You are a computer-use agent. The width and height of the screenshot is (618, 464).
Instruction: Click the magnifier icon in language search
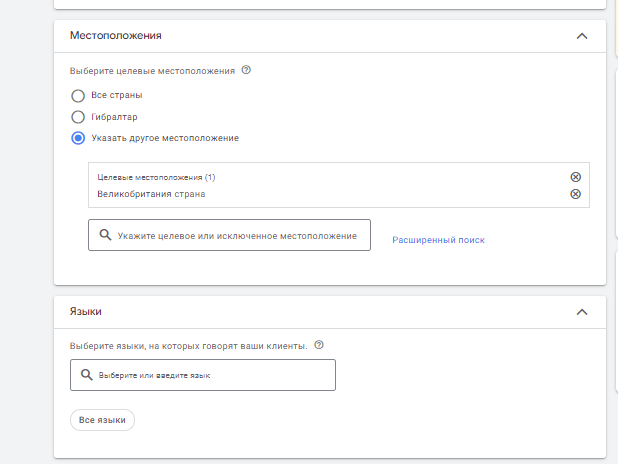pos(86,375)
